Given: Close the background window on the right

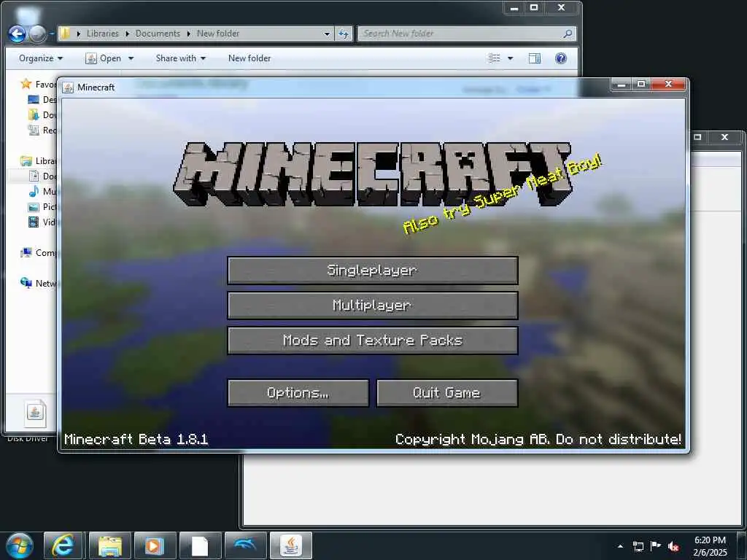Looking at the screenshot, I should point(724,137).
